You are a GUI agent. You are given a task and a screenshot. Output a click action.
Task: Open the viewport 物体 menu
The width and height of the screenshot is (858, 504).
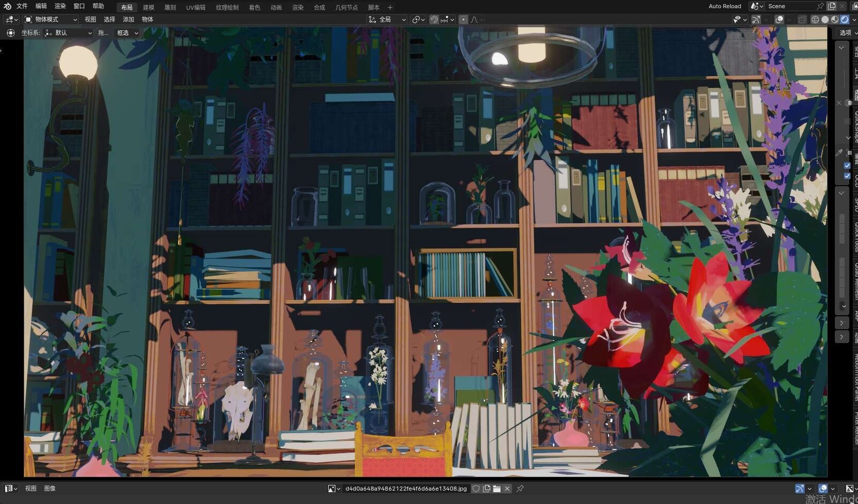(147, 19)
